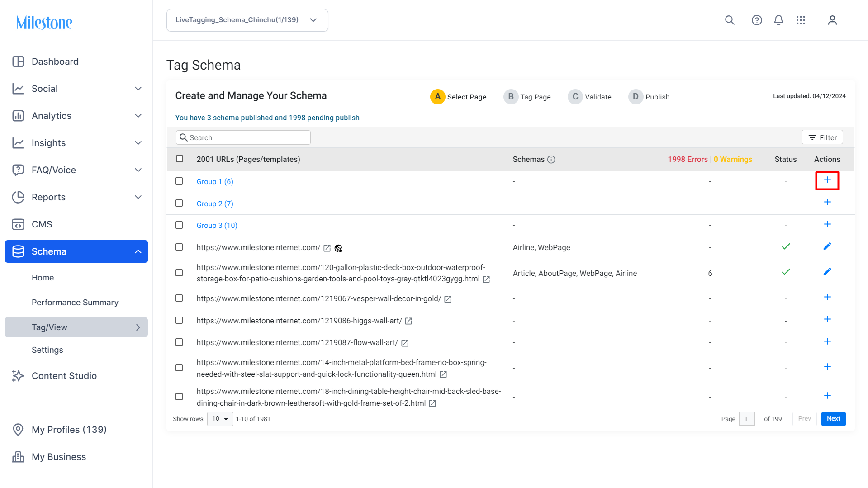Add schema for higgs-wall-art row

827,319
